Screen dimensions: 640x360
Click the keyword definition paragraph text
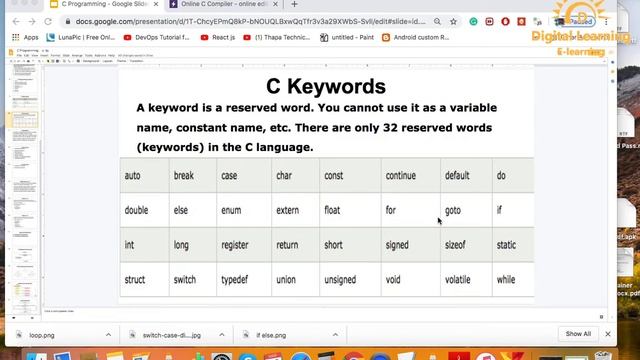click(x=317, y=127)
